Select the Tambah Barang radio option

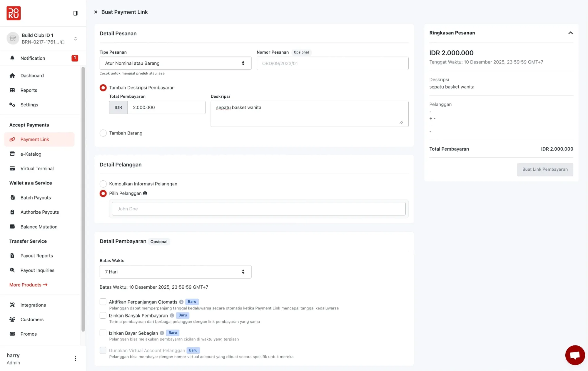pyautogui.click(x=103, y=133)
